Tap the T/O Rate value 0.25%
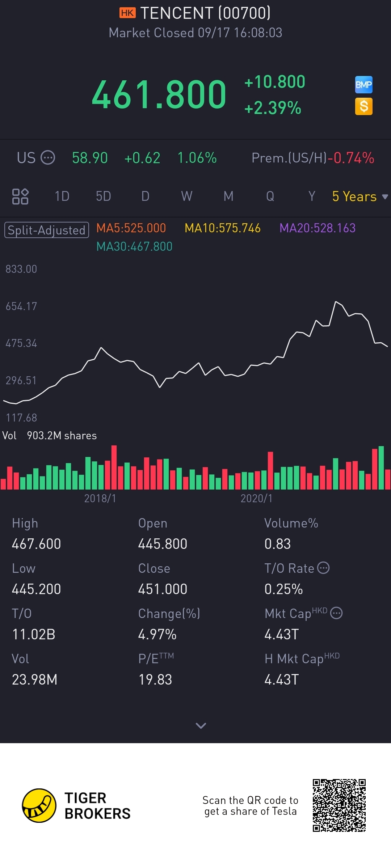Screen dimensions: 391x868 click(284, 589)
